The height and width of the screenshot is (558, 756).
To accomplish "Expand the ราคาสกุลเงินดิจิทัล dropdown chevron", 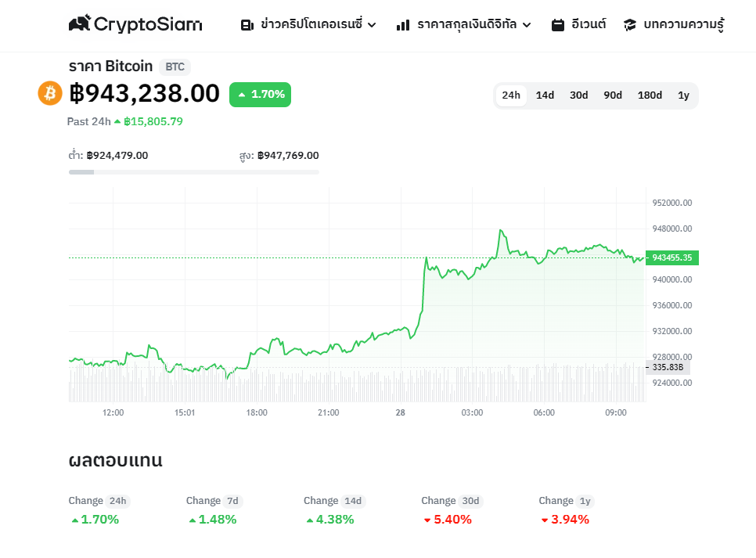I will click(527, 25).
